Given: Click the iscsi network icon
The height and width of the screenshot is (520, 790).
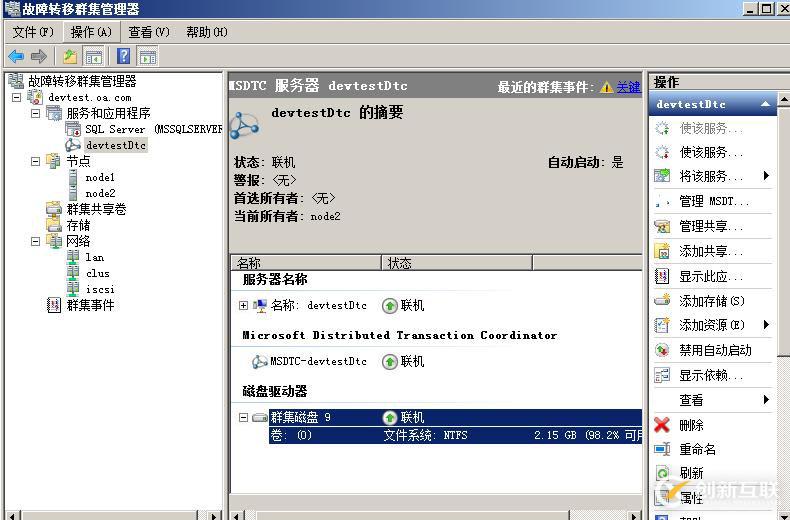Looking at the screenshot, I should [x=74, y=289].
